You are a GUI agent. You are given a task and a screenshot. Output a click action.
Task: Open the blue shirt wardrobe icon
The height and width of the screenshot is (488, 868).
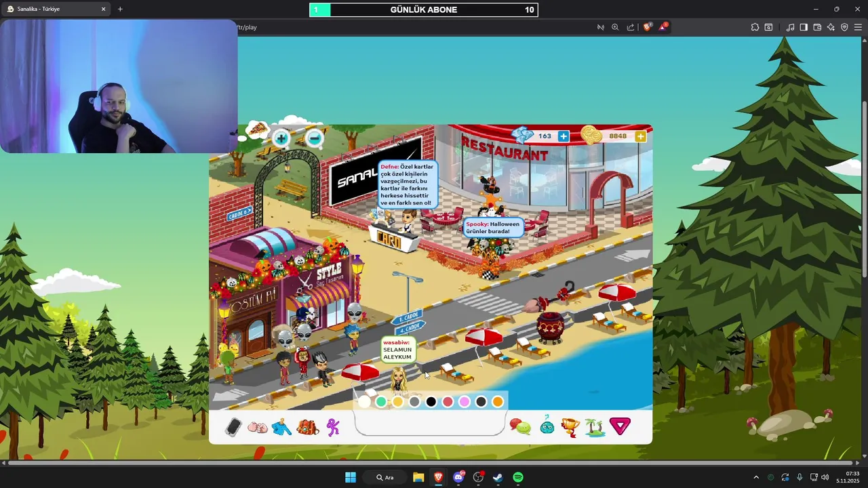coord(282,427)
